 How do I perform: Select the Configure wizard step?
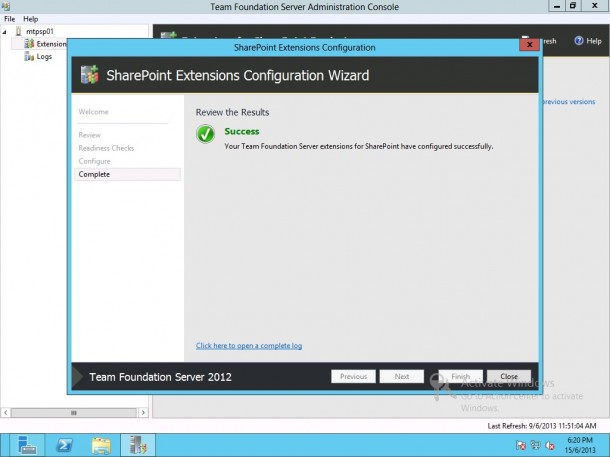click(x=95, y=161)
